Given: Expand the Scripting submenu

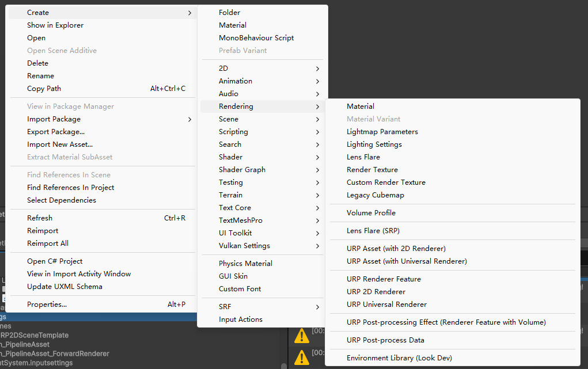Looking at the screenshot, I should tap(263, 132).
